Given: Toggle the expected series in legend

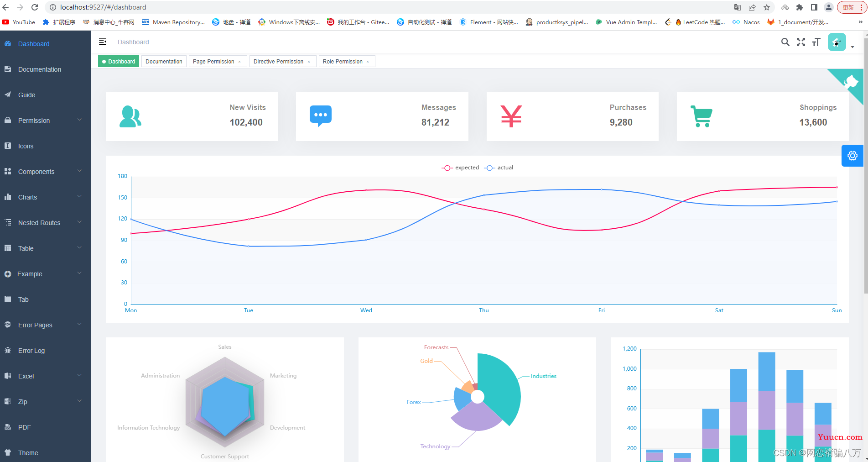Looking at the screenshot, I should click(x=460, y=168).
